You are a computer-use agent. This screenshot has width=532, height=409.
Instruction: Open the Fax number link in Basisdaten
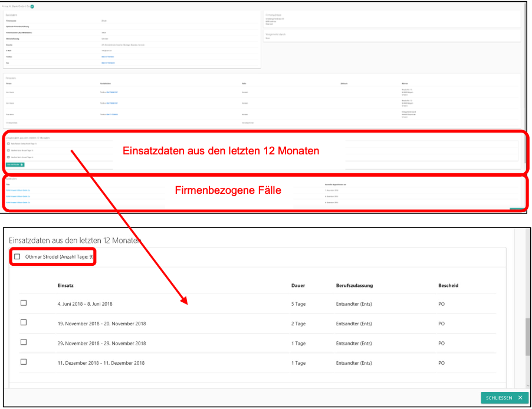(x=107, y=62)
